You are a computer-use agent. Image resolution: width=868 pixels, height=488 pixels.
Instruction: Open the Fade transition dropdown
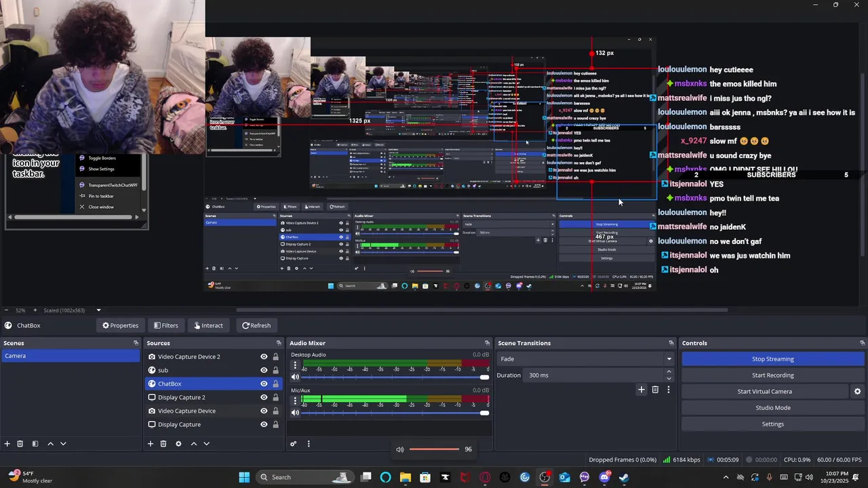(586, 359)
